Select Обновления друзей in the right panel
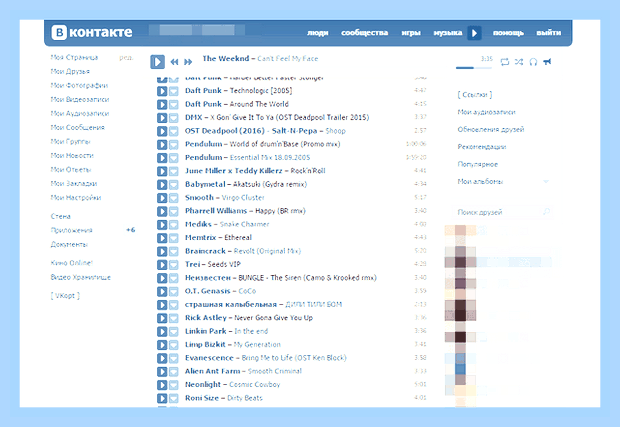 click(491, 130)
